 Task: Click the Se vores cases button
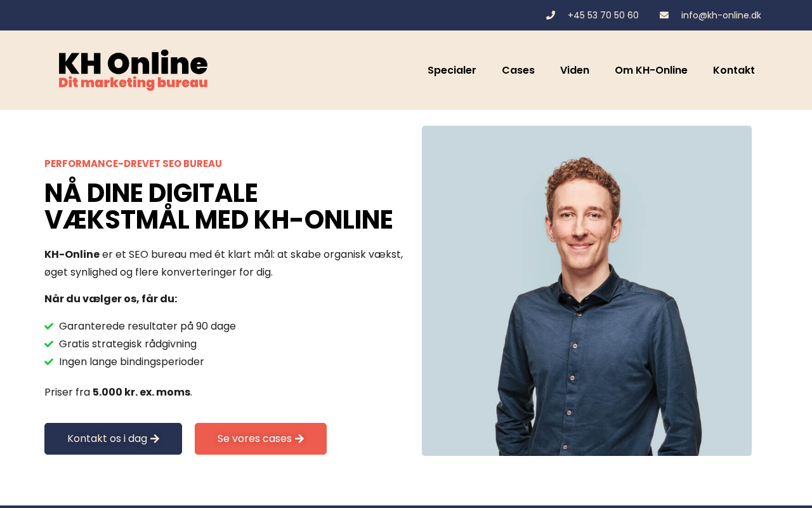pos(261,439)
